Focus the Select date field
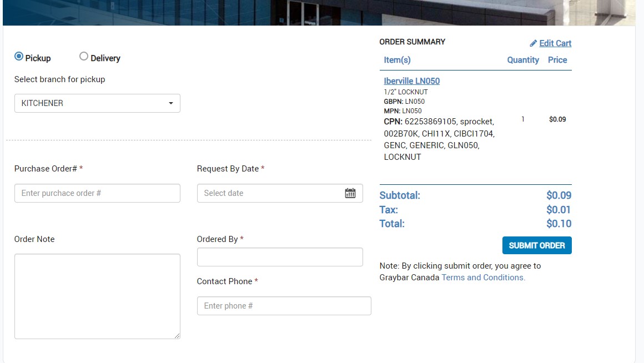 point(269,193)
